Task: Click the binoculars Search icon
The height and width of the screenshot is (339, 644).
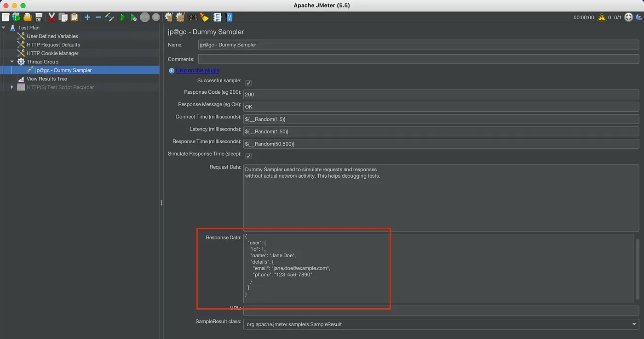Action: point(193,17)
